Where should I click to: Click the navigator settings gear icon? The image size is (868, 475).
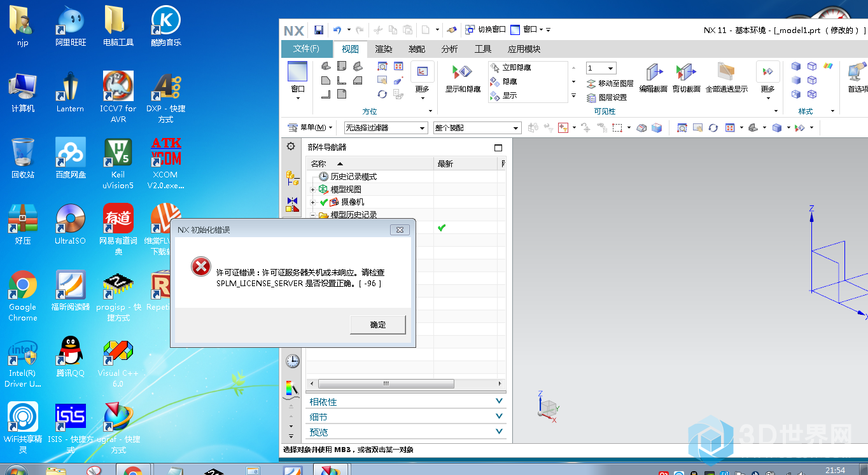pyautogui.click(x=291, y=146)
